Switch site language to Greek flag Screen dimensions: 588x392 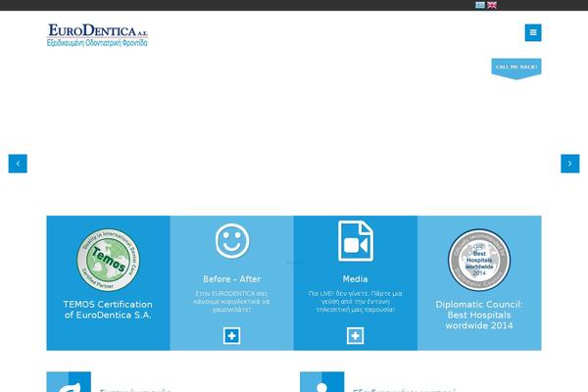[480, 5]
